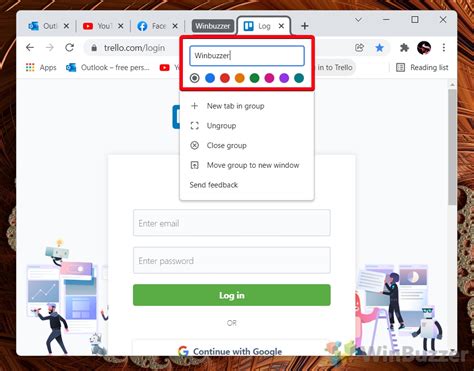Select the teal group color
This screenshot has height=371, width=474.
[299, 78]
